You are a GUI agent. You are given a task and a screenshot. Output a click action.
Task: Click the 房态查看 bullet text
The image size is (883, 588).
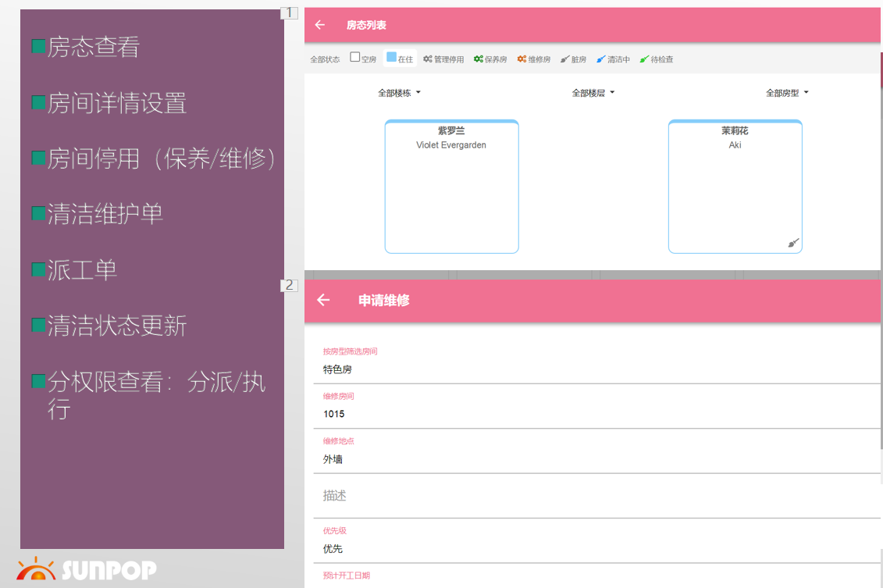(94, 47)
